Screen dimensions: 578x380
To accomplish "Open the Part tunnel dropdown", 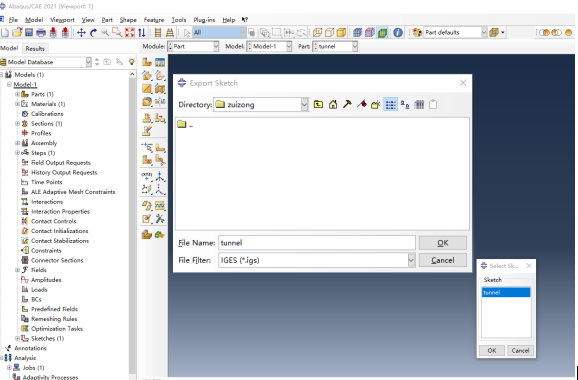I will click(x=355, y=46).
